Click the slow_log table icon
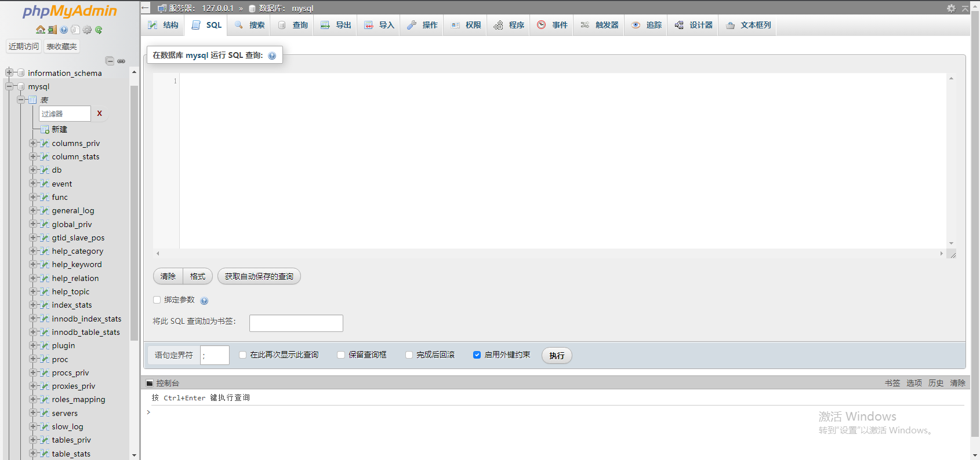This screenshot has width=980, height=460. (45, 427)
